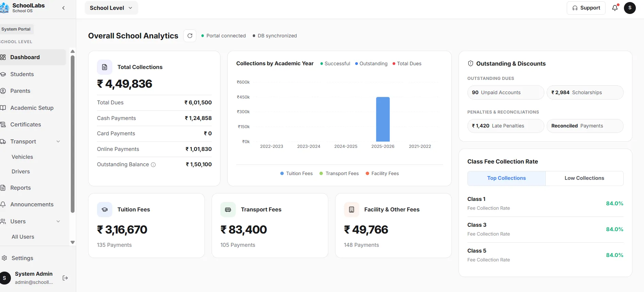Open the Parents page
The width and height of the screenshot is (644, 292).
click(33, 91)
